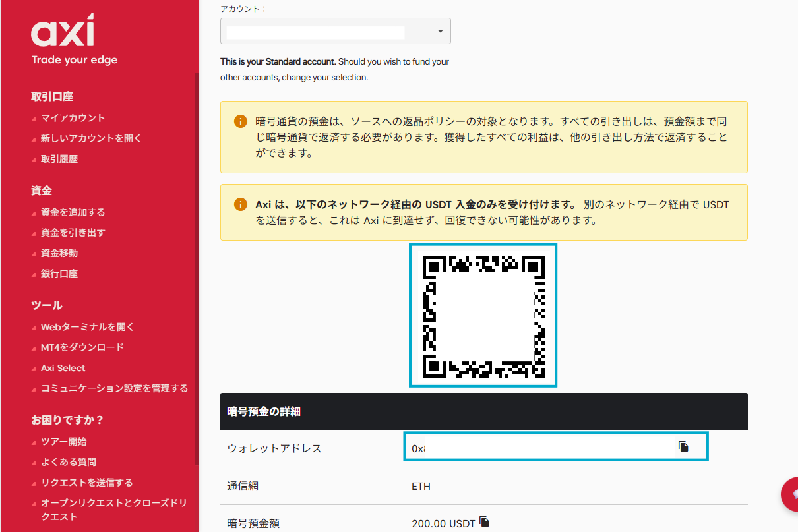The width and height of the screenshot is (798, 532).
Task: Click リクエストを送信する link
Action: click(x=87, y=483)
